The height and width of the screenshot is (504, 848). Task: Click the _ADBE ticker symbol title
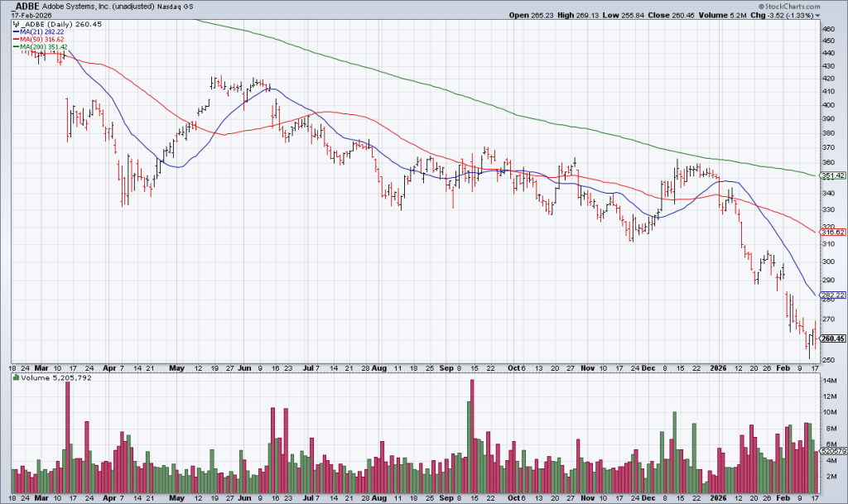pyautogui.click(x=25, y=6)
